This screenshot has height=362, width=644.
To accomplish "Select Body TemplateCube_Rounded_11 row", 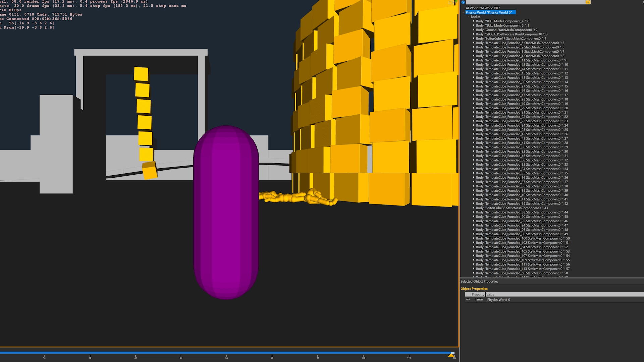I will [521, 60].
